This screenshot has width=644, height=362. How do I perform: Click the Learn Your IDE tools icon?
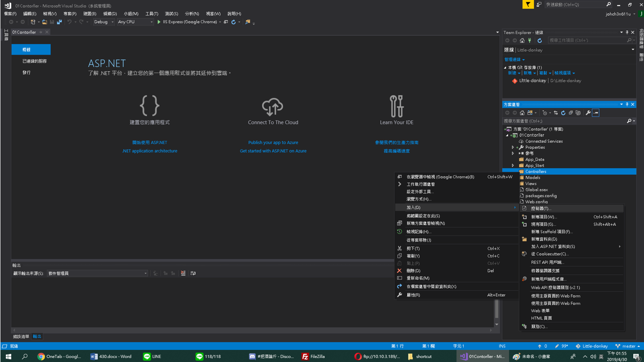click(x=396, y=106)
